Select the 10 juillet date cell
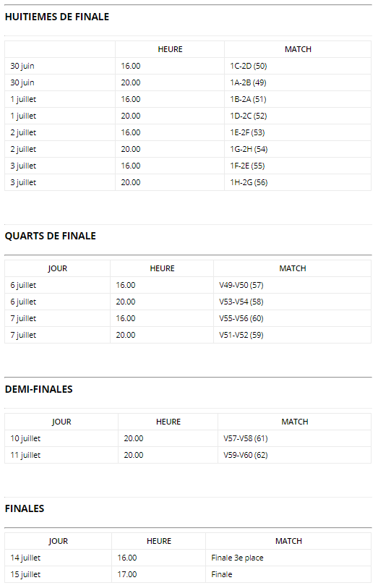The width and height of the screenshot is (378, 588). pyautogui.click(x=61, y=438)
